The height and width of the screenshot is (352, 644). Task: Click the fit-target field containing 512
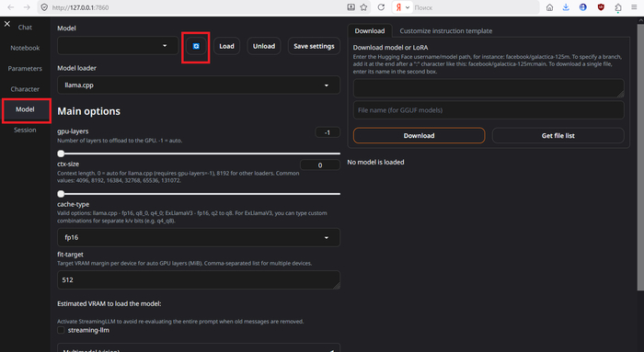pos(199,279)
